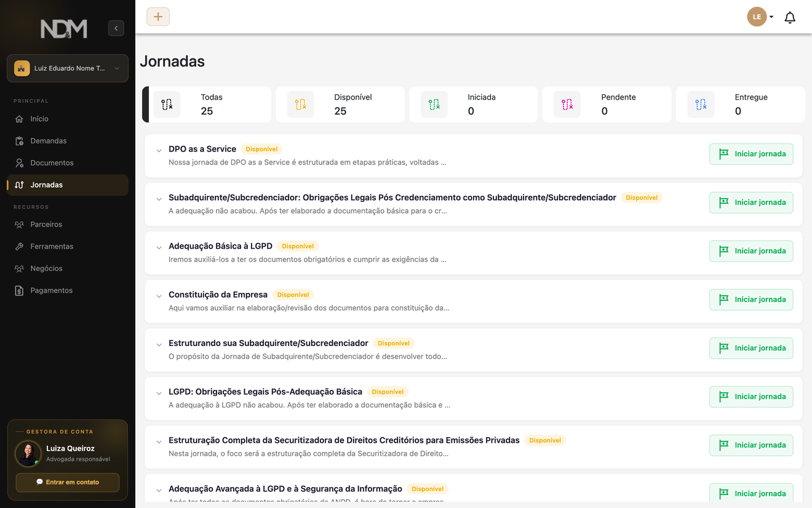Click the Pagamentos invoice icon

19,291
